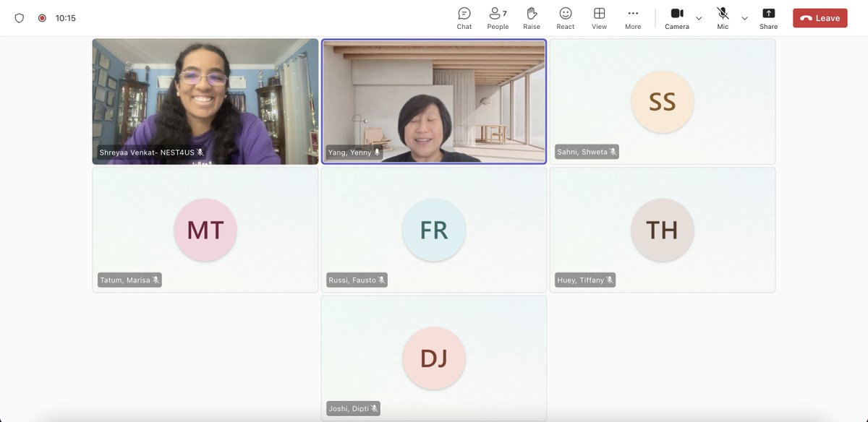
Task: Leave the meeting
Action: click(820, 18)
